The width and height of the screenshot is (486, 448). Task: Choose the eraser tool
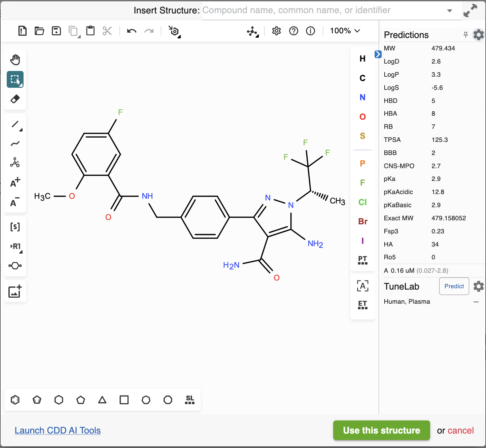[15, 99]
